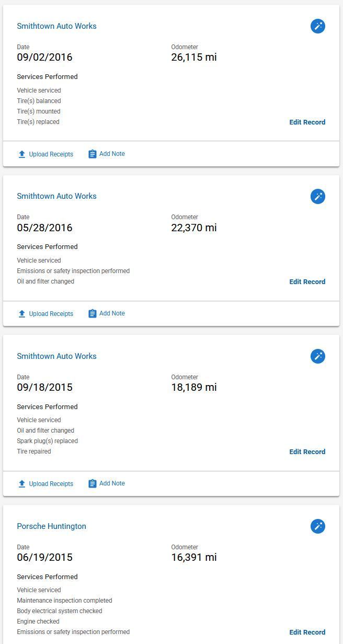The width and height of the screenshot is (343, 644).
Task: Click clipboard note icon in 09/18/2015 record
Action: [x=93, y=483]
